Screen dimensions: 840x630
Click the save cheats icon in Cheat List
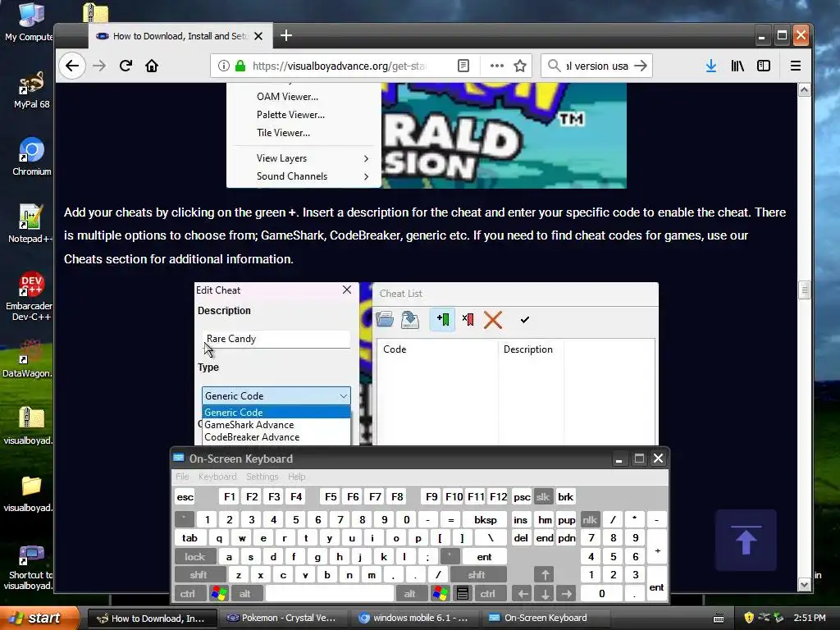pos(410,320)
